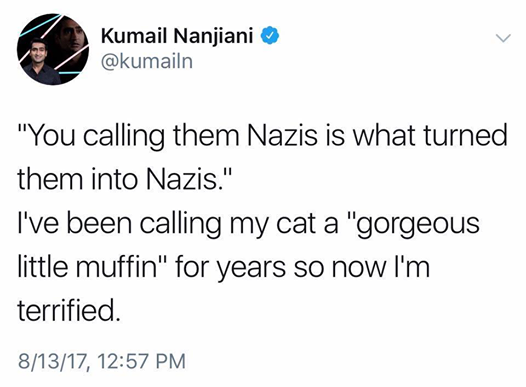
Task: Click the word "terrified." ending the tweet
Action: tap(68, 309)
